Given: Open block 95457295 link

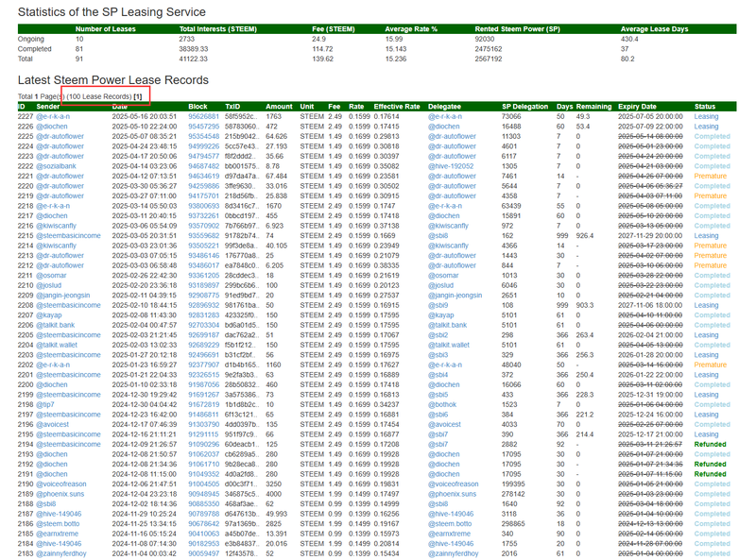Looking at the screenshot, I should [203, 127].
